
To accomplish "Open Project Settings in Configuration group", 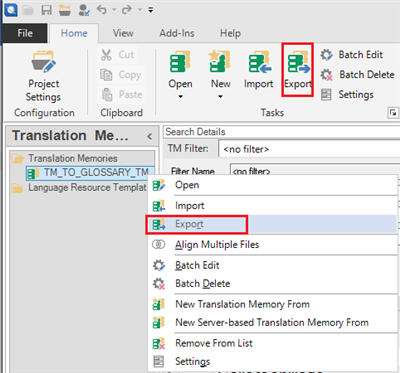I will (x=43, y=76).
